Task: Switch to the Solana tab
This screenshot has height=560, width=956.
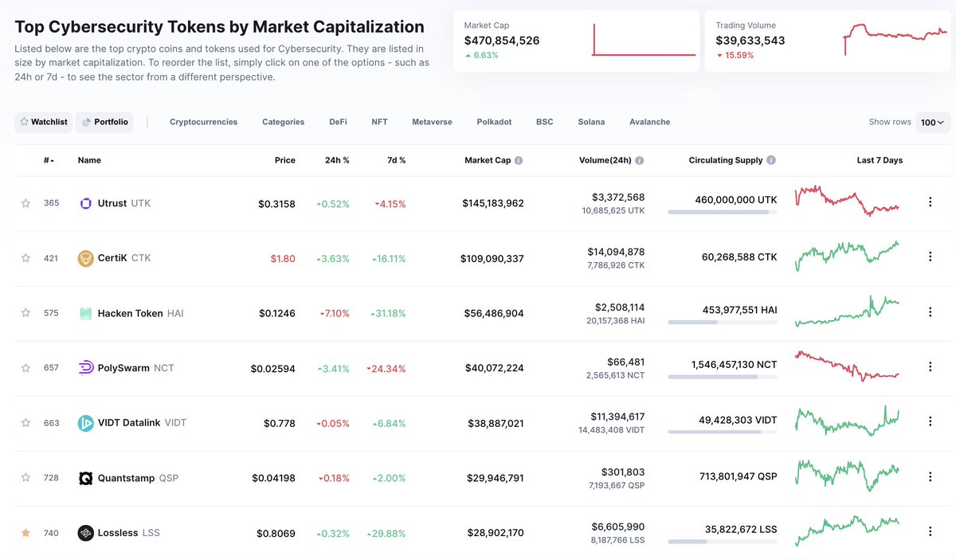Action: coord(591,122)
